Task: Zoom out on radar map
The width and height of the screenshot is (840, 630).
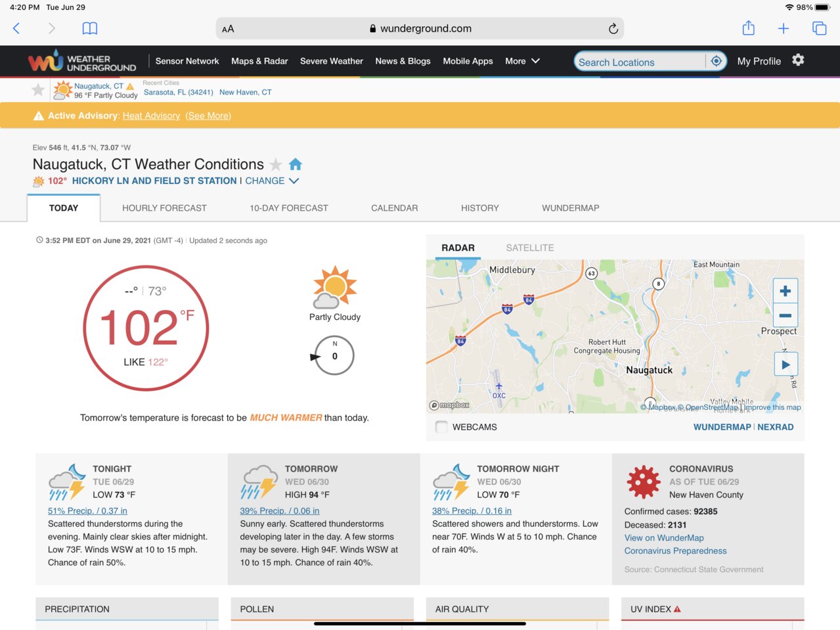Action: [785, 315]
